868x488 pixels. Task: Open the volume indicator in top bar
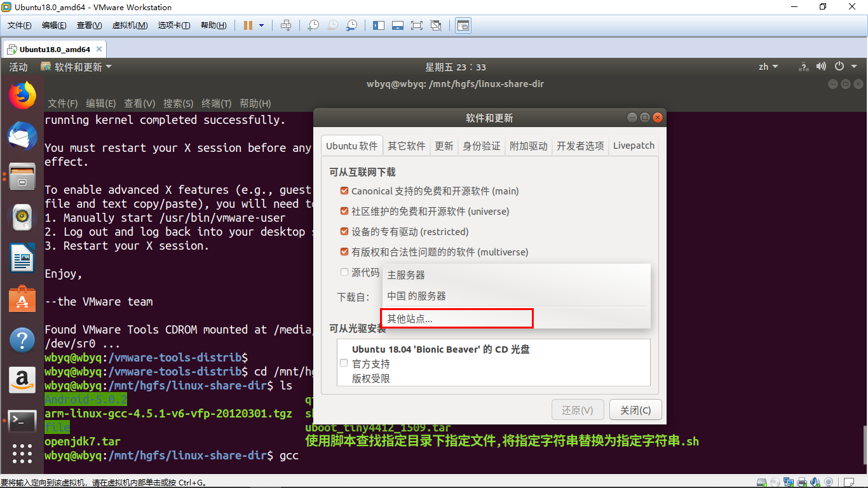point(821,67)
